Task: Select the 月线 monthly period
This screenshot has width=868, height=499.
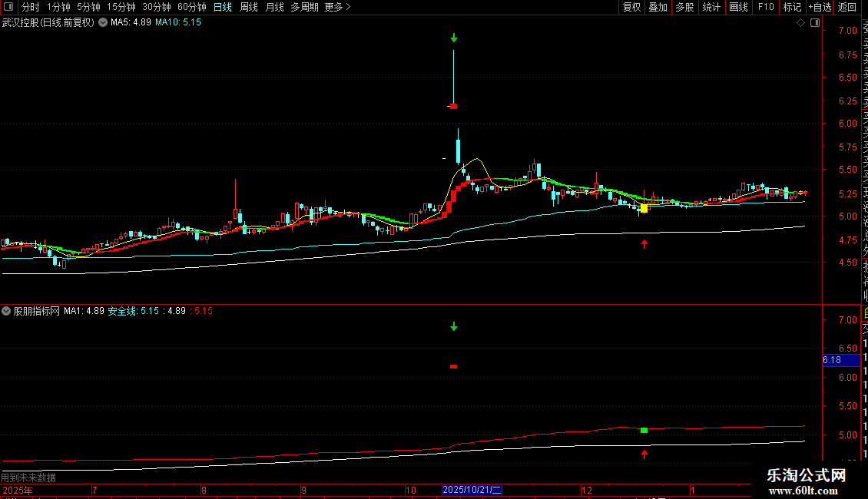Action: tap(274, 7)
